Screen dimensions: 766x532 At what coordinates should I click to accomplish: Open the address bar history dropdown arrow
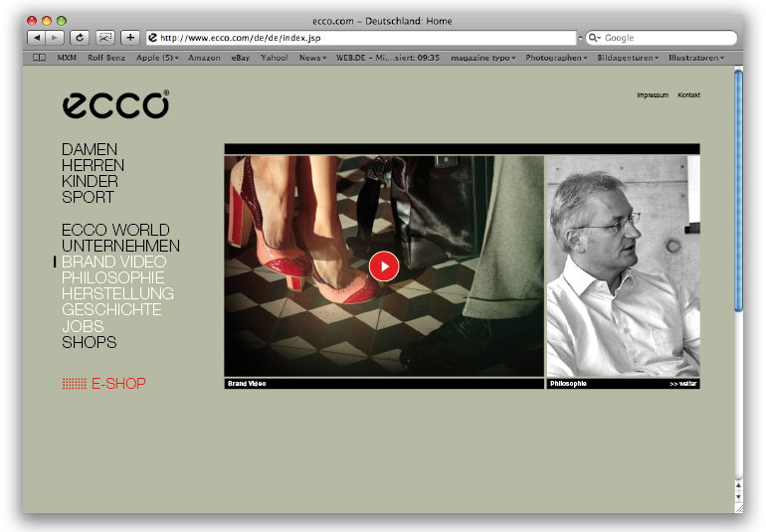581,38
